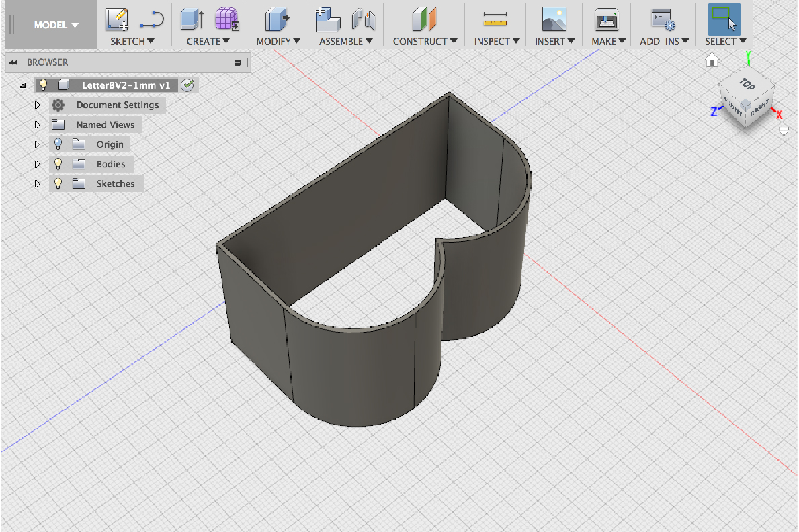Click the TOP face of ViewCube
The width and height of the screenshot is (799, 532).
pyautogui.click(x=747, y=84)
